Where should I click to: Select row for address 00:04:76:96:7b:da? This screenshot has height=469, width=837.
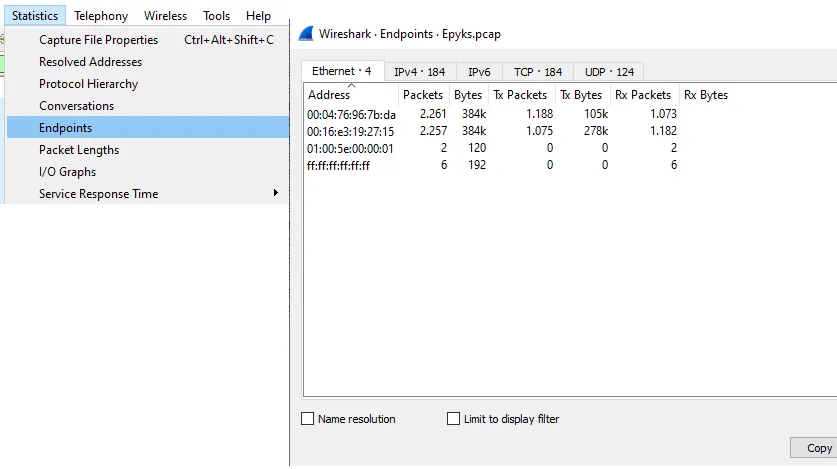tap(570, 114)
